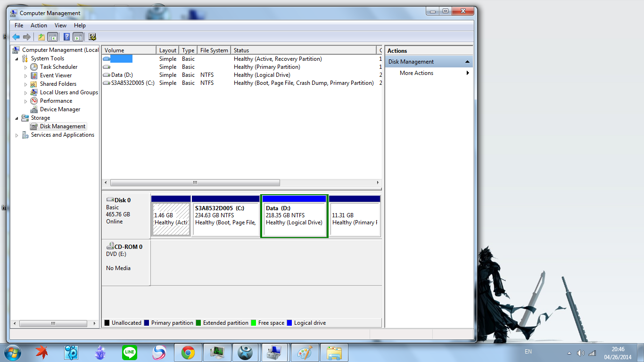Open the Action menu
Viewport: 644px width, 362px height.
39,25
